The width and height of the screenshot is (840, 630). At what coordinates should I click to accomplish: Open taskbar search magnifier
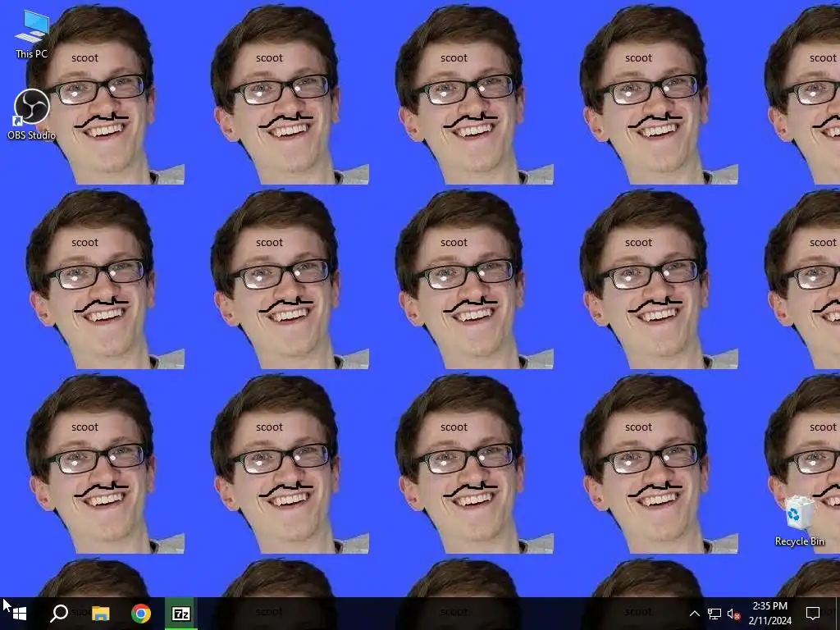point(59,614)
